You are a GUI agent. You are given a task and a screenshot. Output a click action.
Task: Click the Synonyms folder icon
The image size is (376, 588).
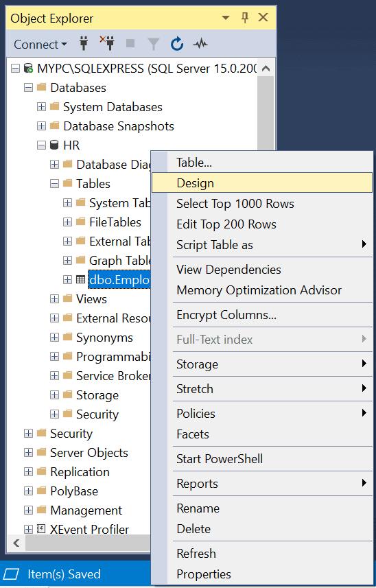tap(67, 337)
